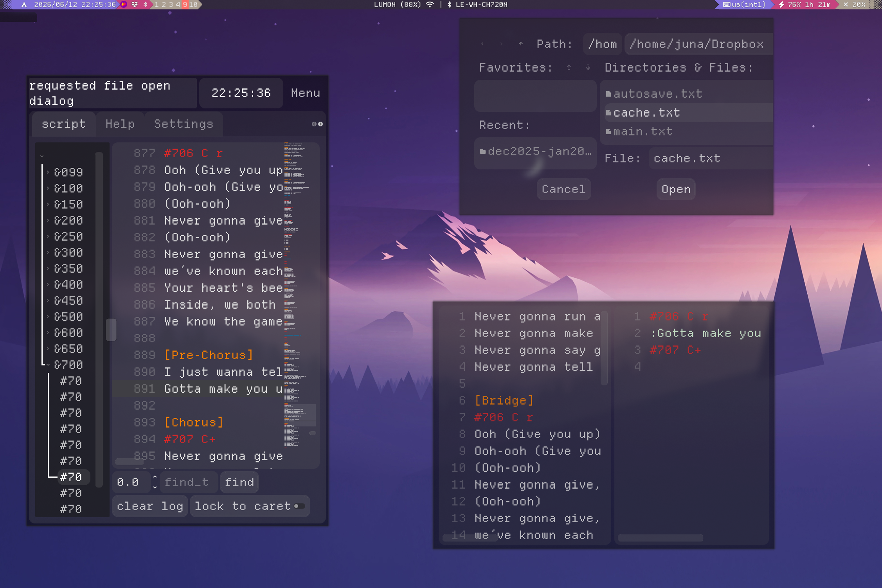Toggle the lock to caret switch
Image resolution: width=882 pixels, height=588 pixels.
click(299, 506)
